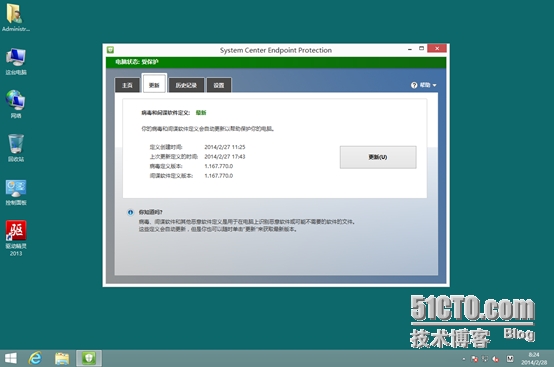The image size is (554, 367).
Task: Switch to the 主页 Home tab
Action: (127, 85)
